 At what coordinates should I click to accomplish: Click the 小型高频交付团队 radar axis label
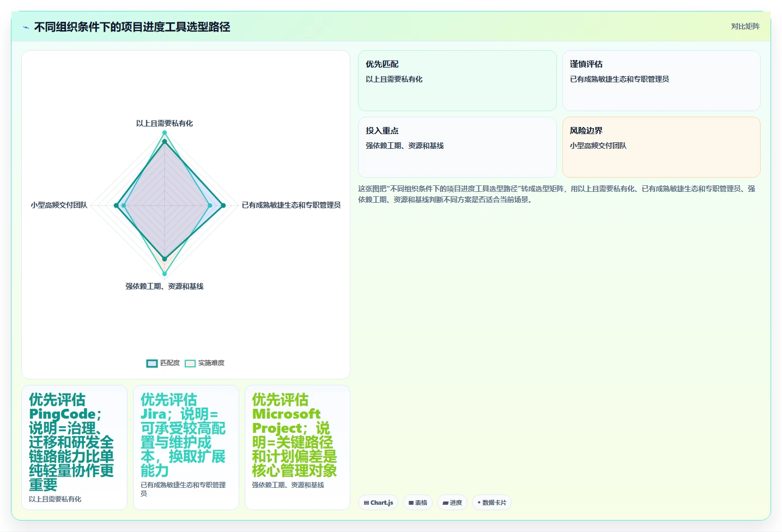[59, 205]
